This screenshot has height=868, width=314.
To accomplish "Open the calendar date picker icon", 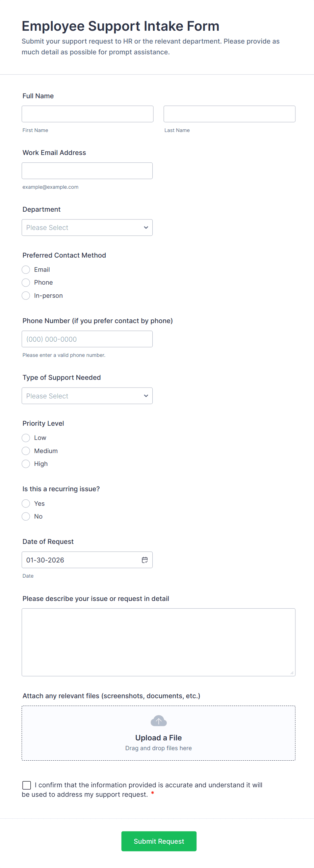I will point(145,560).
